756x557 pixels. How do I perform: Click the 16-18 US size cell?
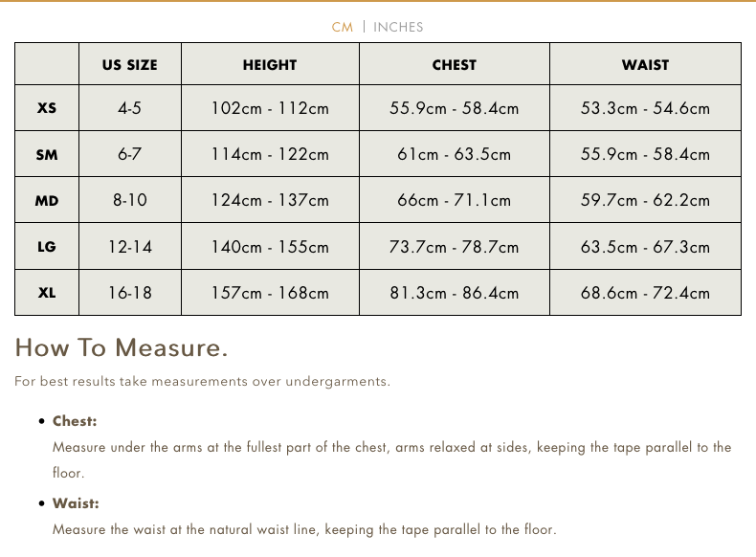[130, 293]
